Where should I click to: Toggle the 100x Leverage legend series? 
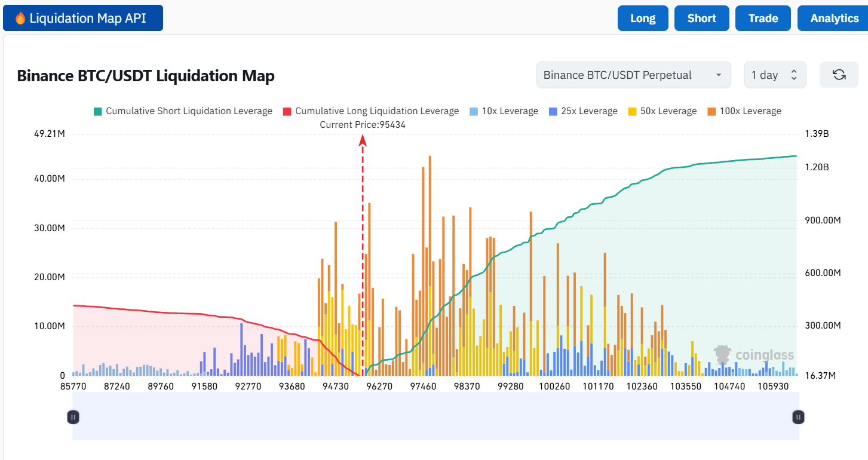744,111
